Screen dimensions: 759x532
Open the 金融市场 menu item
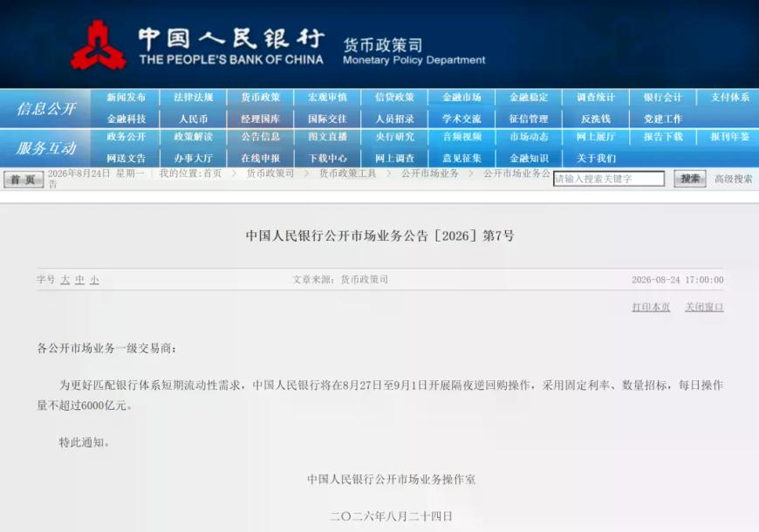point(462,98)
